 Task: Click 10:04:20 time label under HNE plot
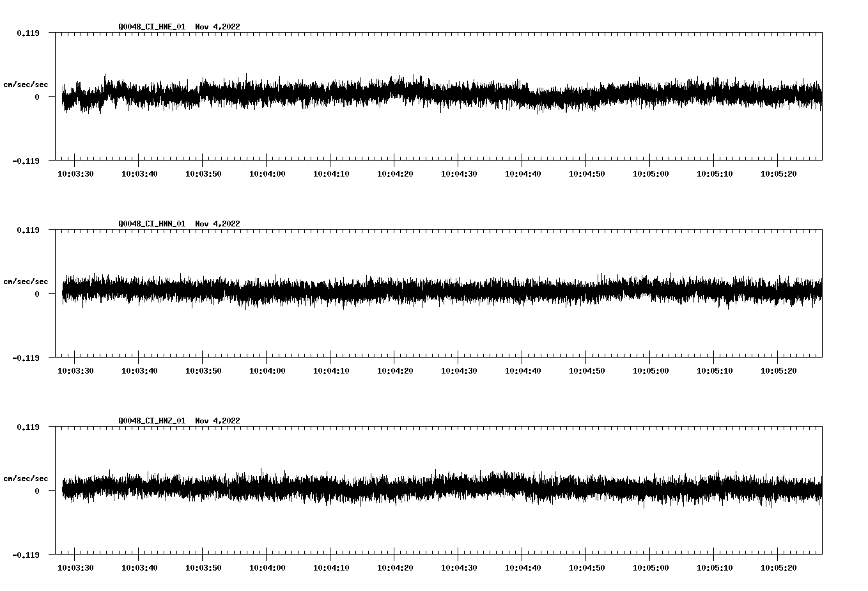395,174
